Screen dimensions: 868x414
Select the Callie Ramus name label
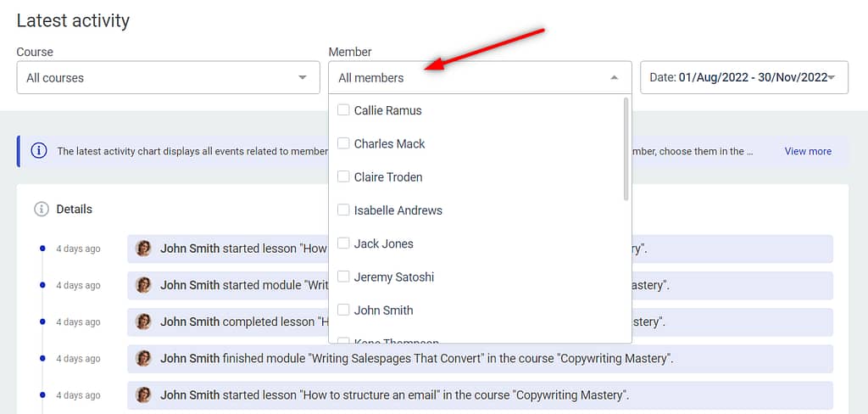(x=387, y=110)
